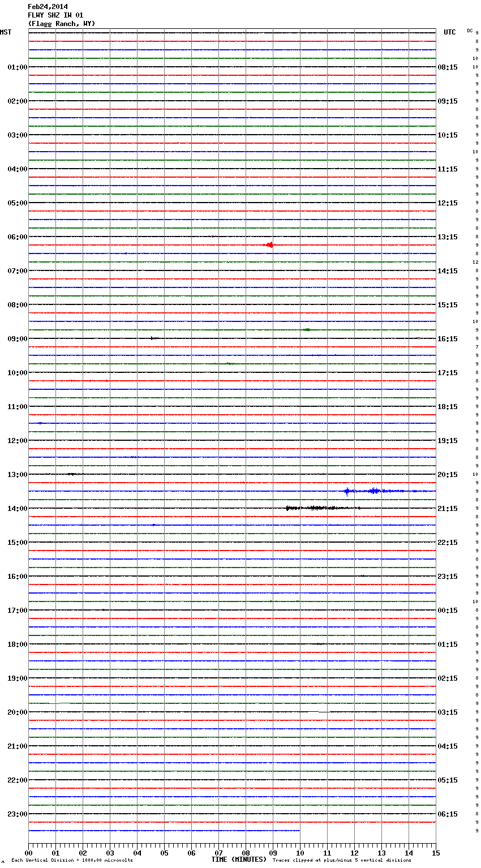
Task: Select the 16:00 MST row label
Action: [x=17, y=577]
